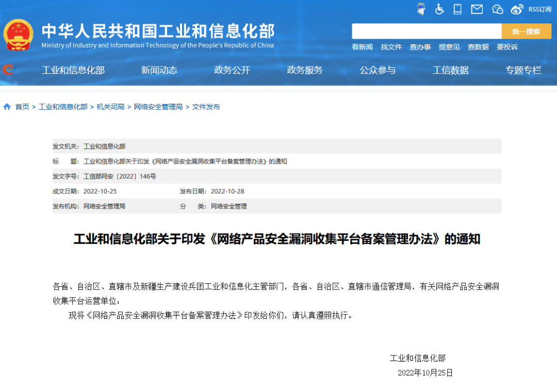Open the Weibo icon
Image resolution: width=557 pixels, height=392 pixels.
517,9
